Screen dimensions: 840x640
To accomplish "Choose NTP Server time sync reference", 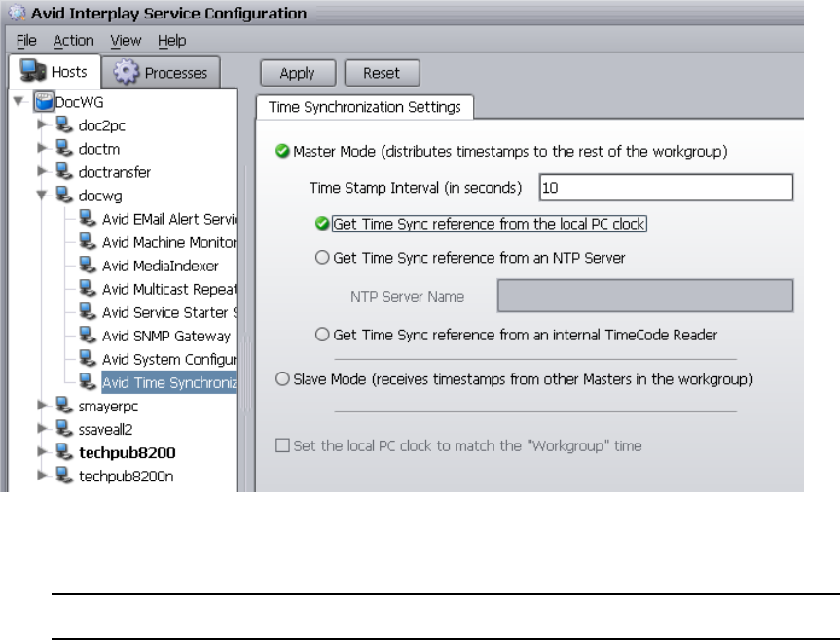I will point(322,258).
